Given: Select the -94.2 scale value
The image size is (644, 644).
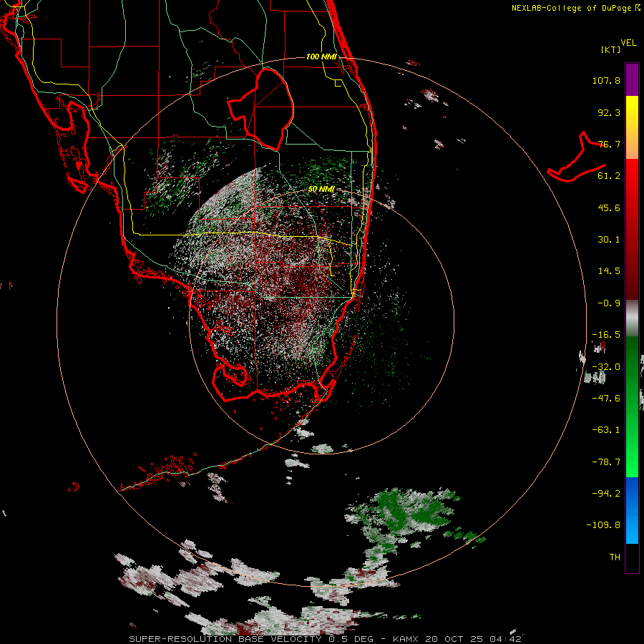Looking at the screenshot, I should click(x=606, y=493).
